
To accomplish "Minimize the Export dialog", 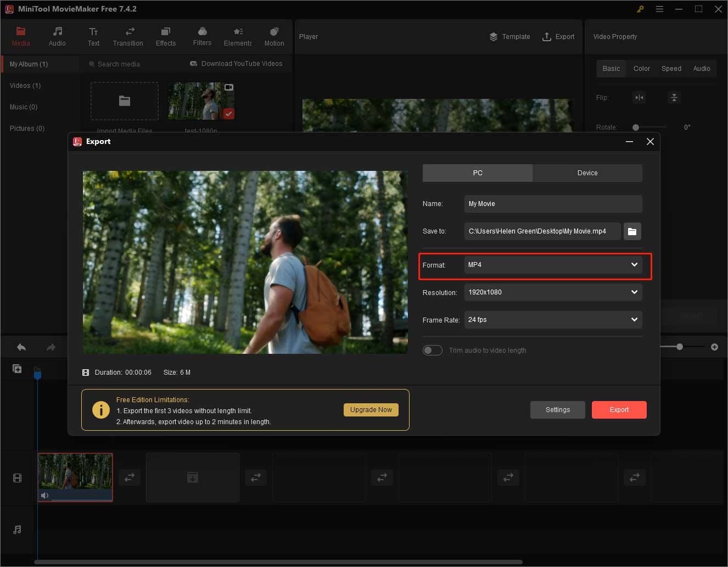I will 630,142.
